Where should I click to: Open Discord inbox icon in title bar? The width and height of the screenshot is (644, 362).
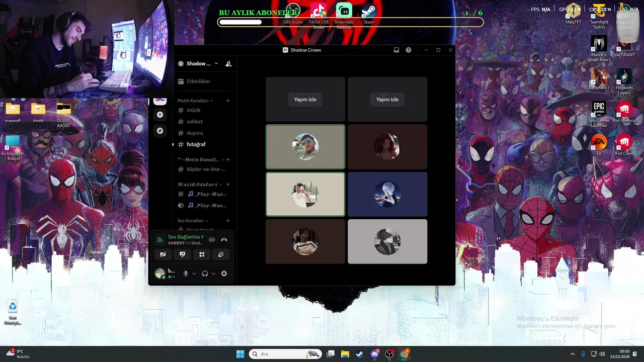(396, 50)
